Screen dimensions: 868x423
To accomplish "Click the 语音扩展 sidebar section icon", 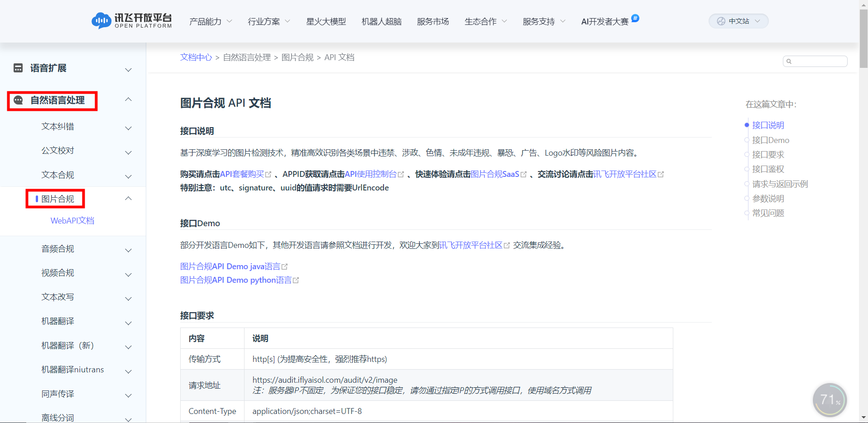I will click(18, 68).
